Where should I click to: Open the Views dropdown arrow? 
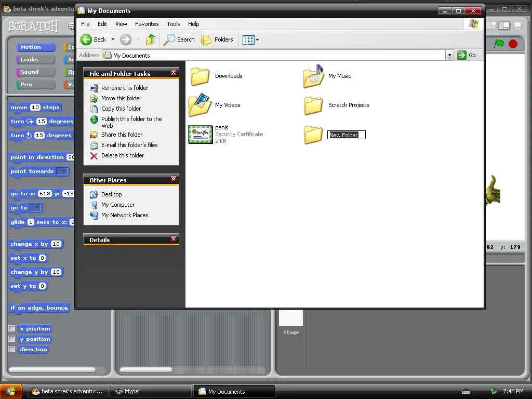(x=258, y=39)
